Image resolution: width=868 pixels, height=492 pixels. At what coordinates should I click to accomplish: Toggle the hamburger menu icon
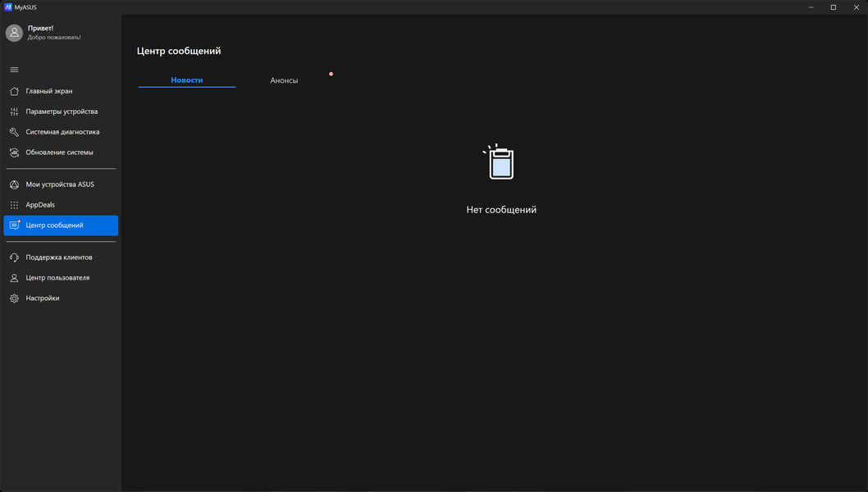point(15,70)
